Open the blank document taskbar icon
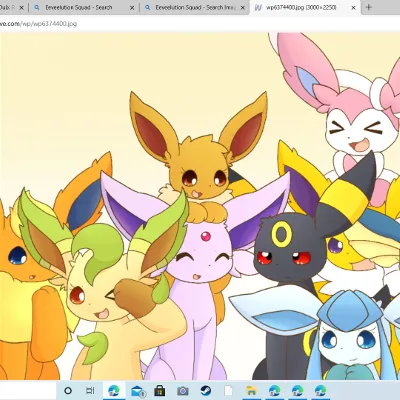Viewport: 400px width, 400px height. click(x=228, y=391)
